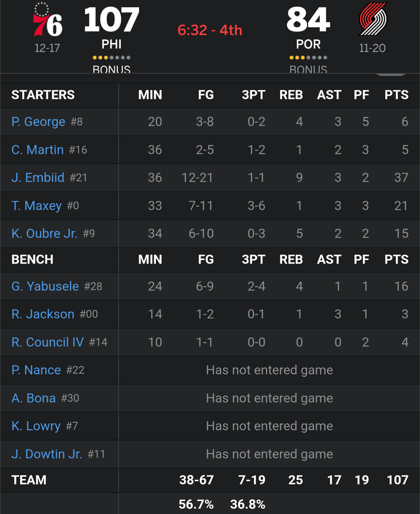Tap the PHI timeout dots indicator
The height and width of the screenshot is (514, 420).
112,57
